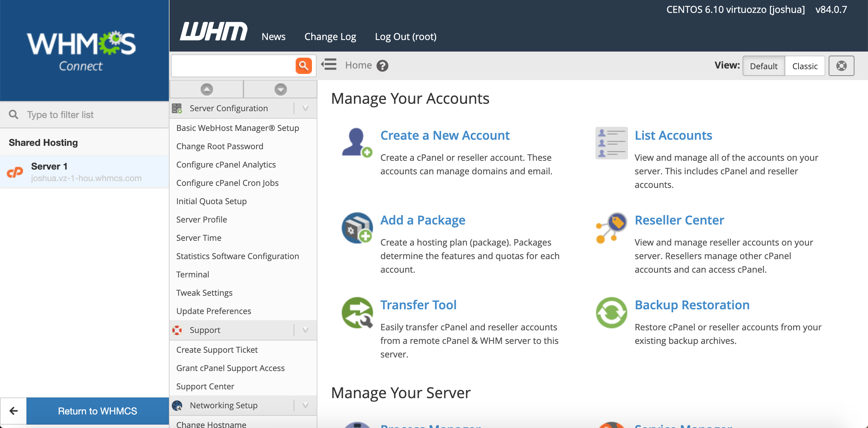Click the cPanel logo next to Server 1
Screen dimensions: 868x428
(x=15, y=172)
